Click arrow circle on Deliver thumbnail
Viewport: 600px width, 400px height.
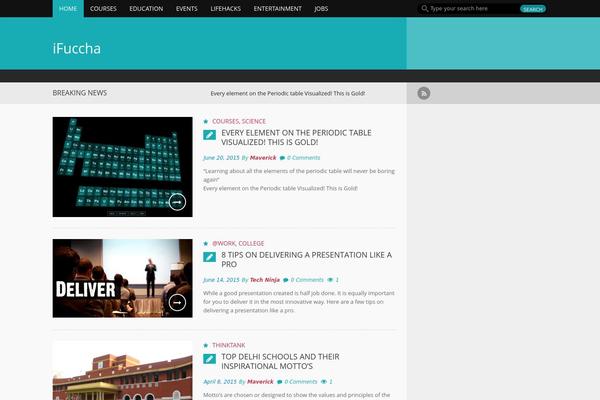pyautogui.click(x=177, y=302)
